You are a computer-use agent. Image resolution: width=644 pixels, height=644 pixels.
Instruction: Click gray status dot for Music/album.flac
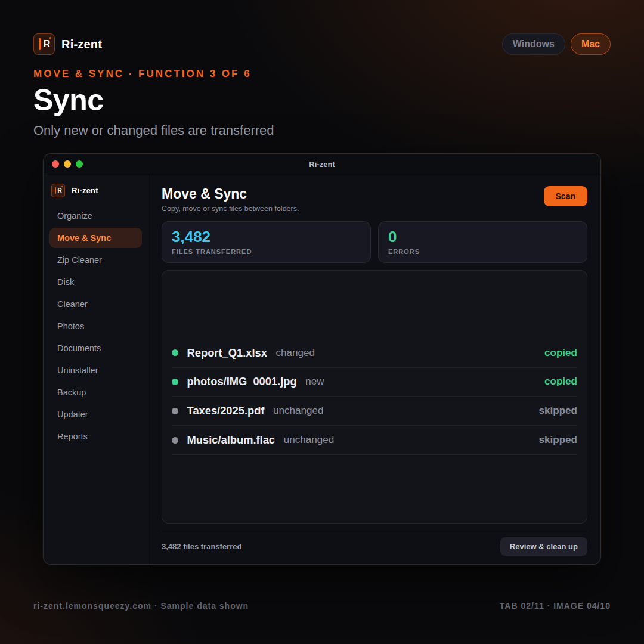[175, 440]
